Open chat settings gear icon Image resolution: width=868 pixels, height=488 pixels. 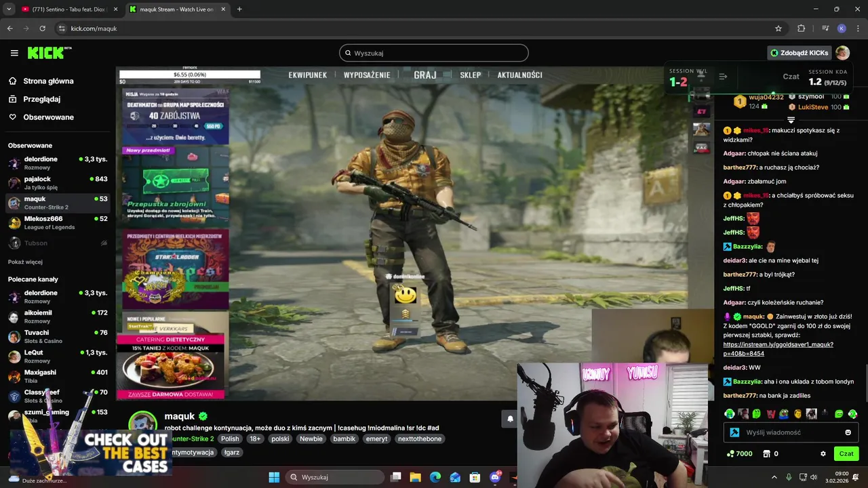pos(823,453)
